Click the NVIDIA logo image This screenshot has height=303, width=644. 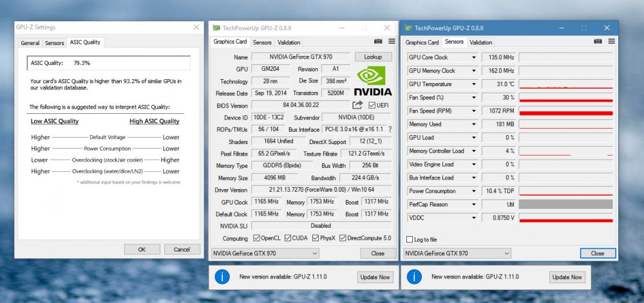372,81
